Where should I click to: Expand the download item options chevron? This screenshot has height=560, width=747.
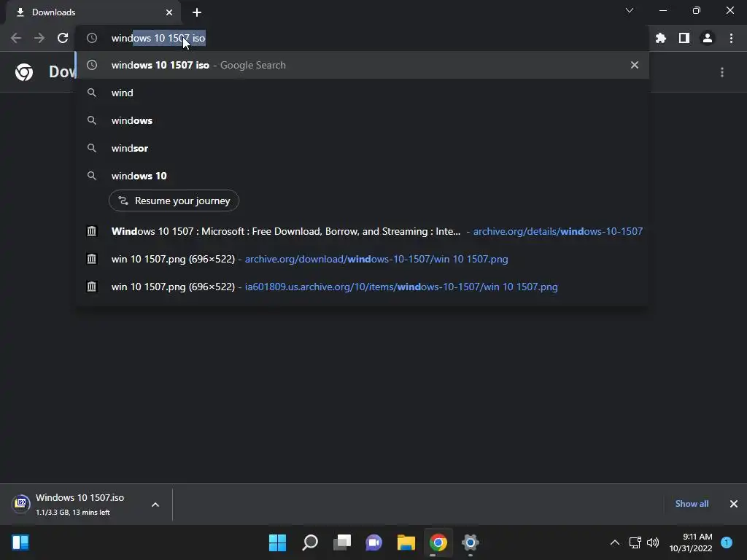[155, 505]
